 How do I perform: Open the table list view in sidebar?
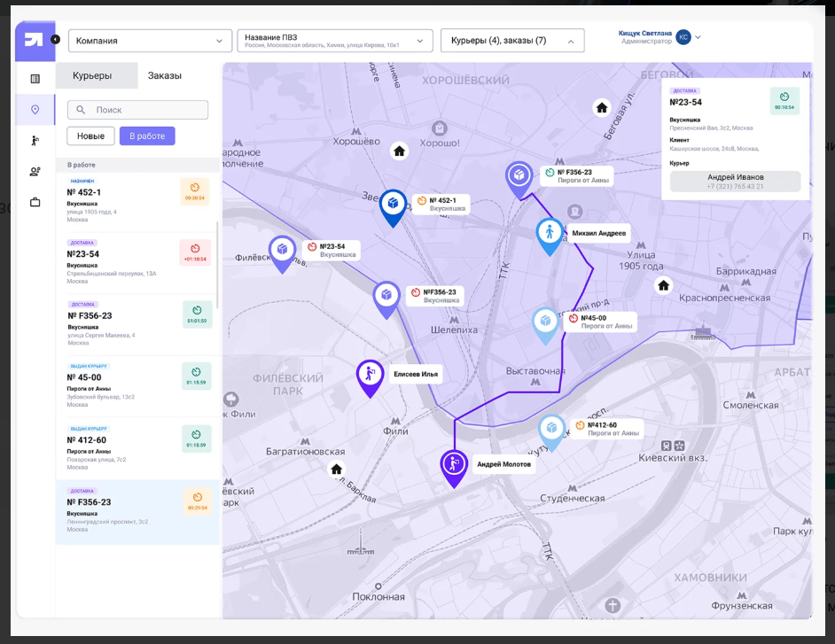pos(35,79)
